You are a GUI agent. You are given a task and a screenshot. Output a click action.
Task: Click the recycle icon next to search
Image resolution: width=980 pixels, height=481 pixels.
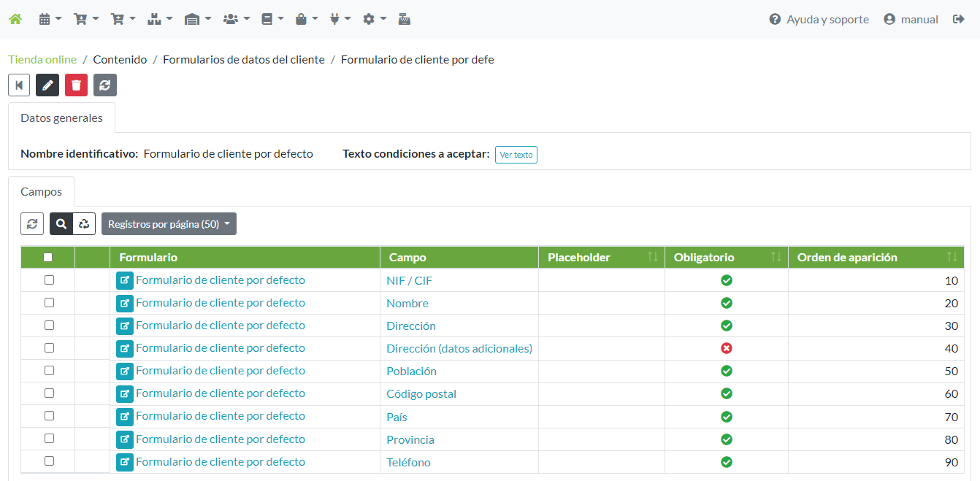84,224
